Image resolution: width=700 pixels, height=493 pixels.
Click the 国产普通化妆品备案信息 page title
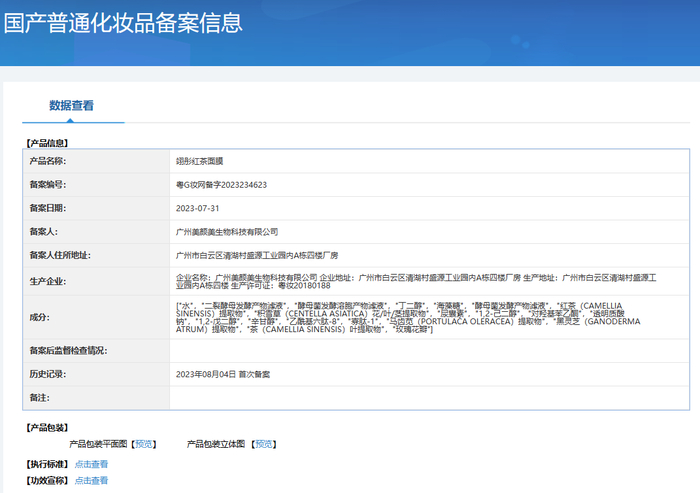tap(123, 23)
